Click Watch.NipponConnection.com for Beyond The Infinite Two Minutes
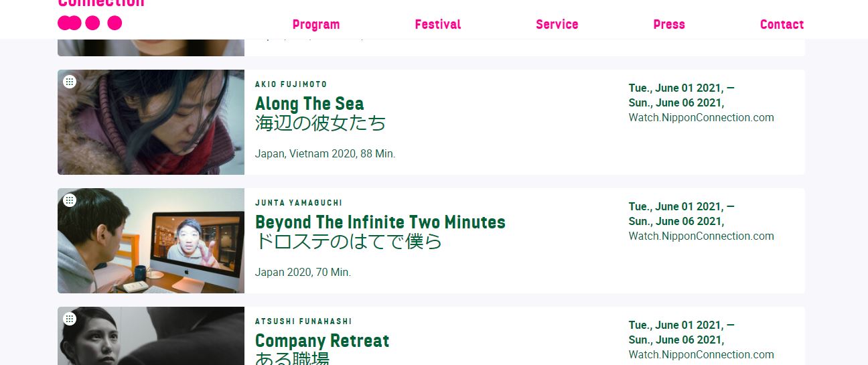868x365 pixels. (x=701, y=236)
